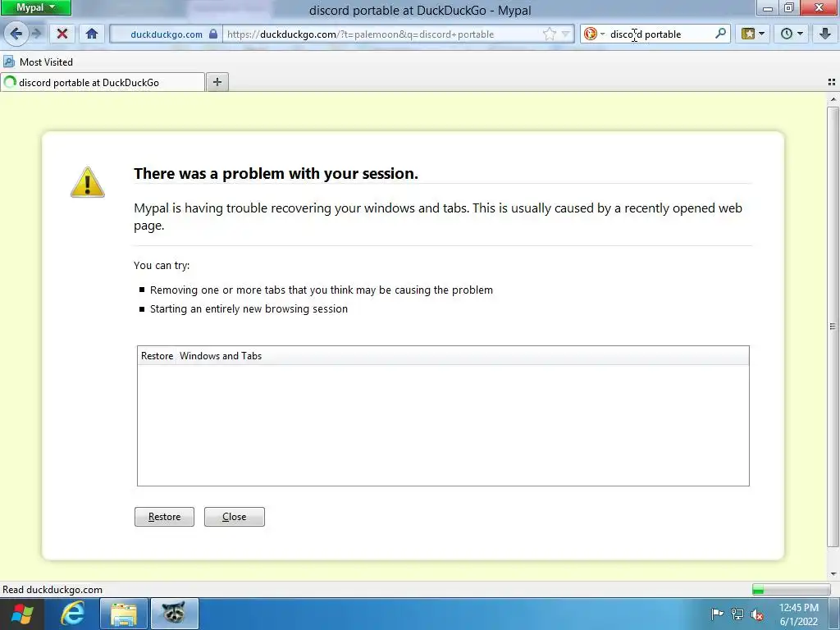The width and height of the screenshot is (840, 630).
Task: Open the DuckDuckGo search engine selector
Action: [594, 34]
